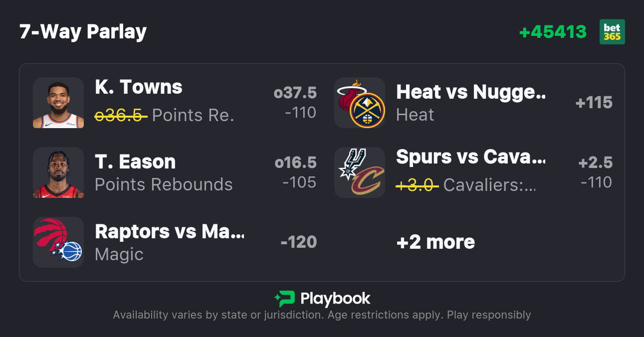Click the Heat vs Nuggets matchup title
The width and height of the screenshot is (644, 337).
coord(470,92)
